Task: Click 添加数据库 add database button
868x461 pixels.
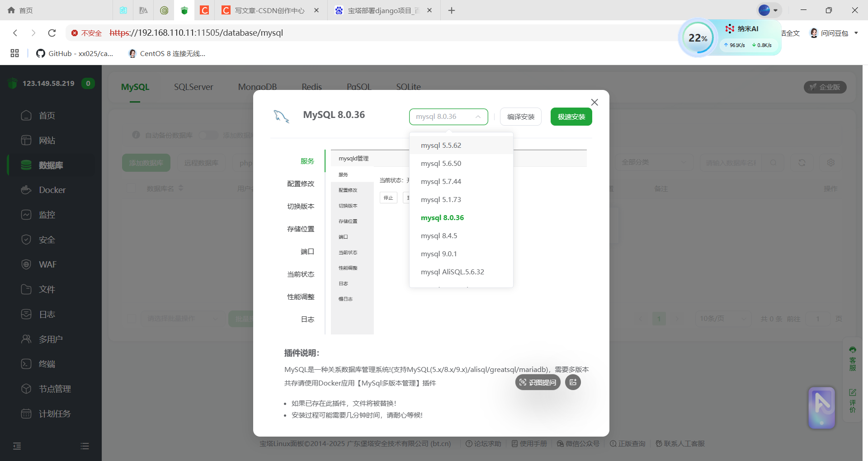Action: [x=146, y=163]
